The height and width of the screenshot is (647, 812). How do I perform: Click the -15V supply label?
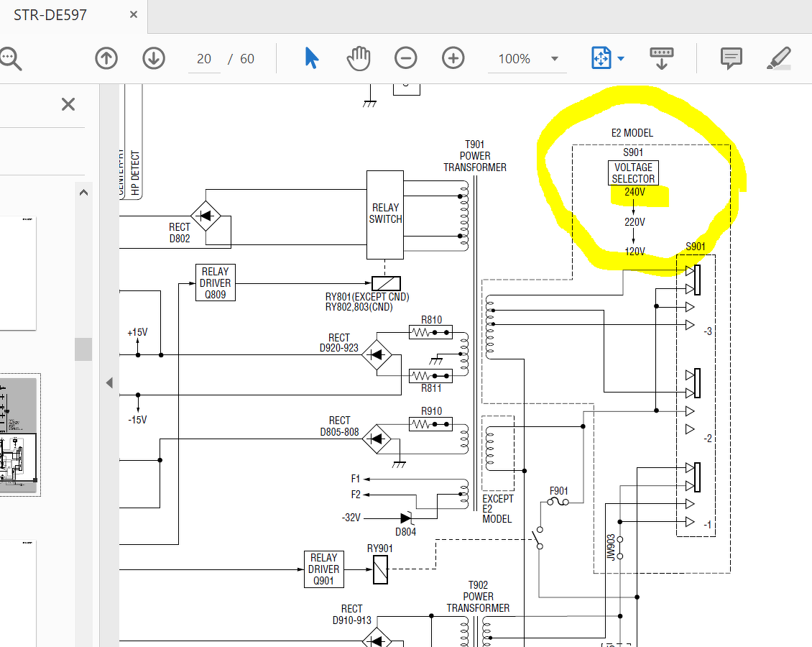(x=138, y=420)
